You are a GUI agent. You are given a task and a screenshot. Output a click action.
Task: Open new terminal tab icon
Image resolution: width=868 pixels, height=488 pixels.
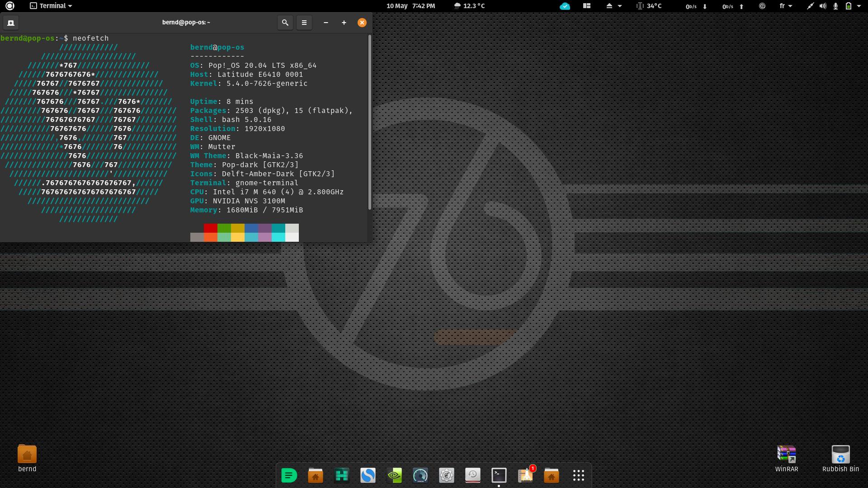(x=11, y=23)
